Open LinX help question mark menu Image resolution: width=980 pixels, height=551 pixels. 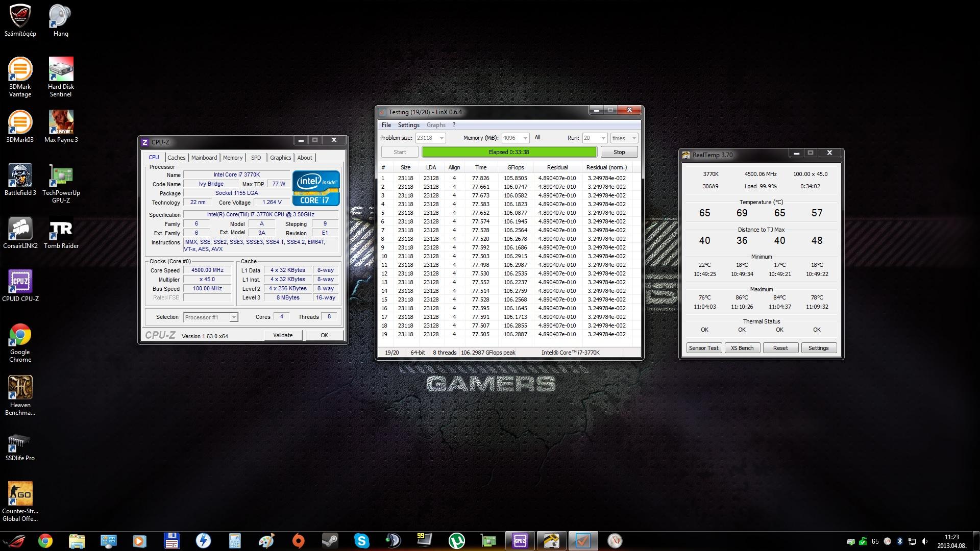click(454, 125)
